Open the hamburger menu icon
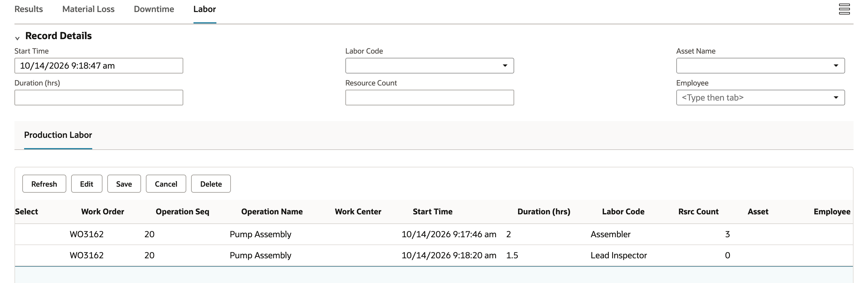Image resolution: width=868 pixels, height=283 pixels. pyautogui.click(x=844, y=9)
